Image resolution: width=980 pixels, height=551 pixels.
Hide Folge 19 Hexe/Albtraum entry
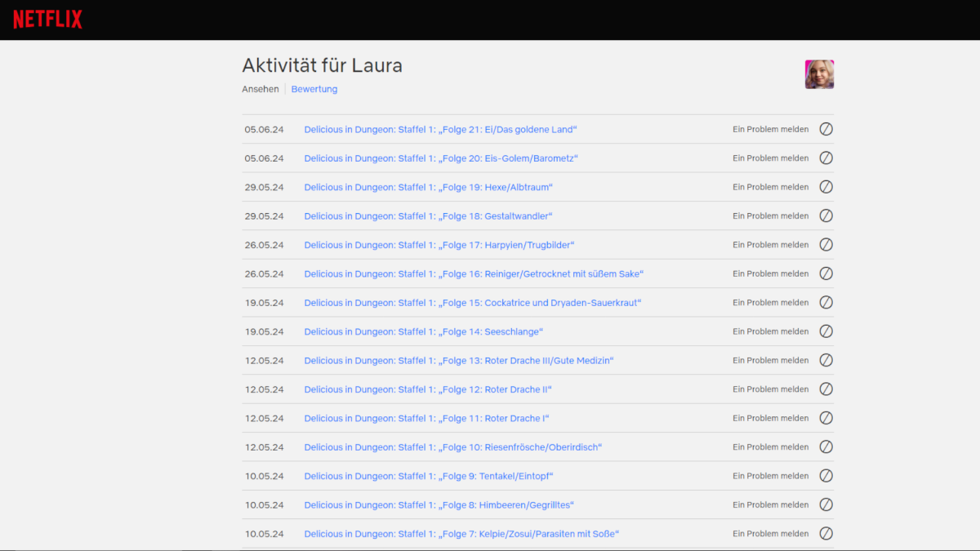tap(826, 187)
